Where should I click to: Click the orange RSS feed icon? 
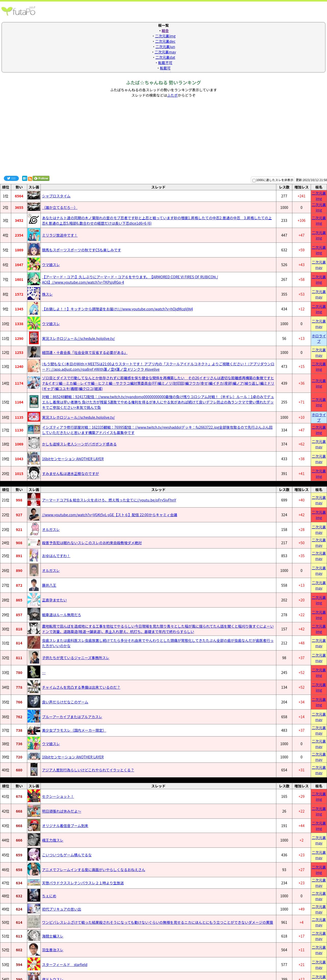30,179
